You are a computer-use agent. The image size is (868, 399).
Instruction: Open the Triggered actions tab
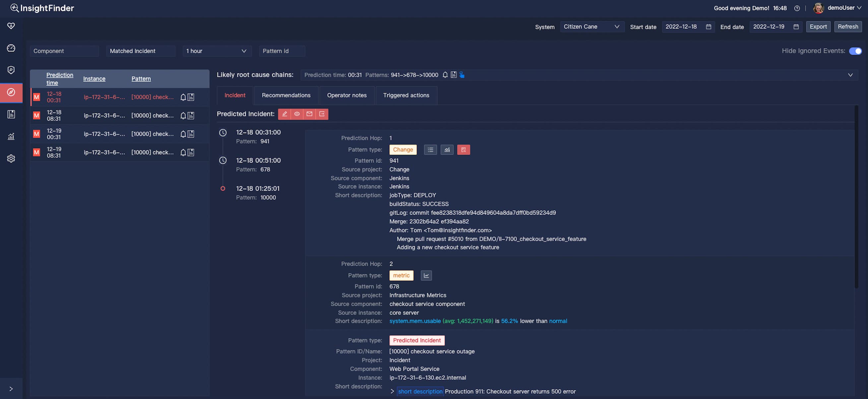pos(406,96)
